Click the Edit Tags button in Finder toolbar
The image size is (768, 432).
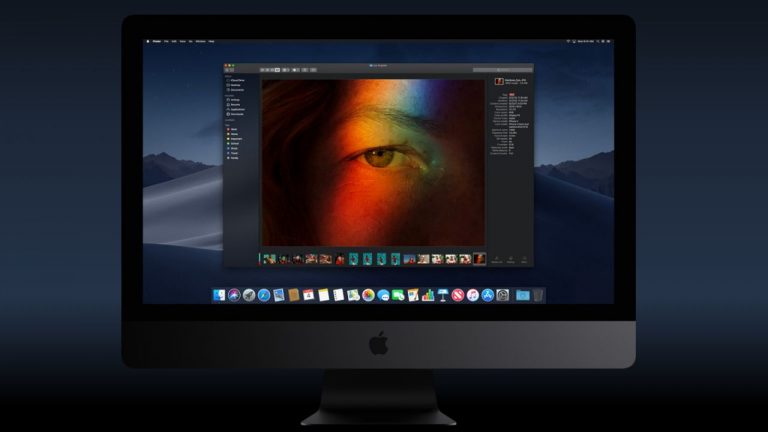pyautogui.click(x=313, y=70)
